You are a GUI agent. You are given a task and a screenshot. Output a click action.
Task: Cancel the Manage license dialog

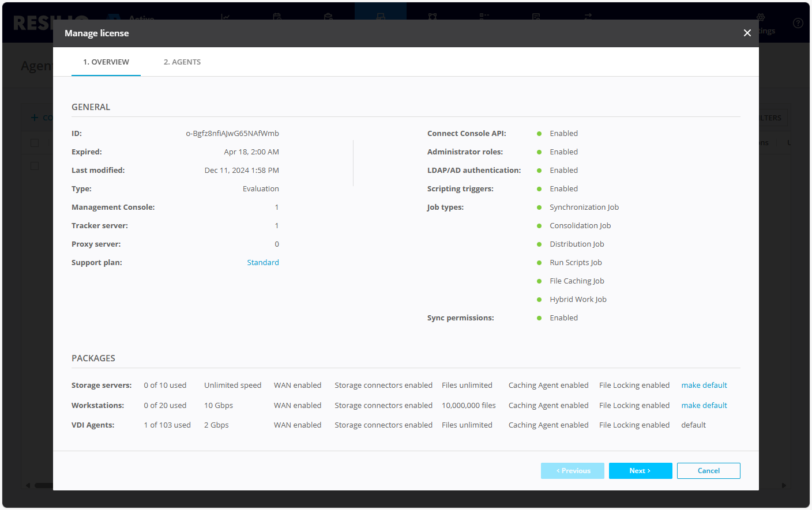tap(708, 470)
